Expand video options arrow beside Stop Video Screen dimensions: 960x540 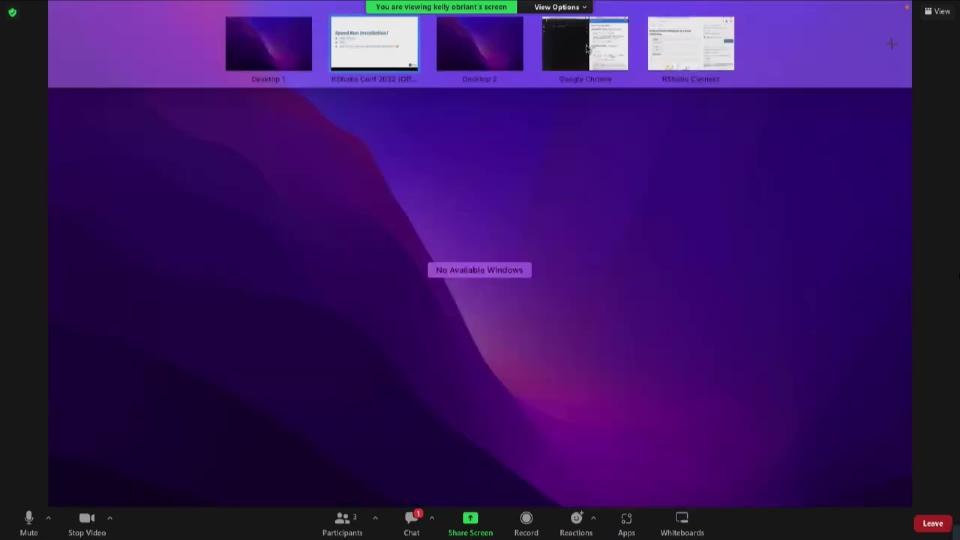109,518
